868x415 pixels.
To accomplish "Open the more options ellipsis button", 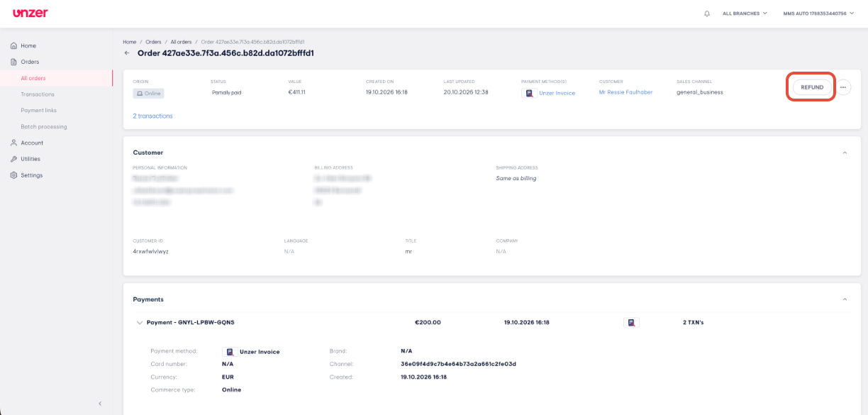I will click(x=843, y=87).
